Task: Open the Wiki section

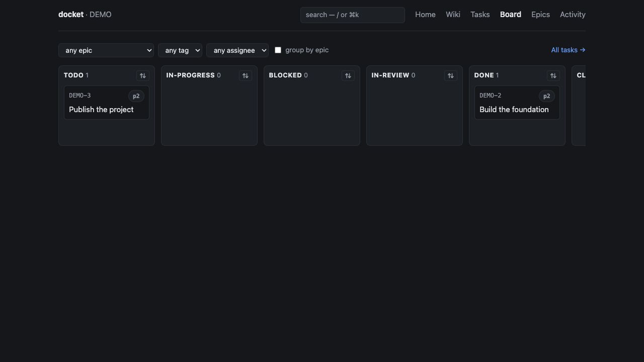Action: click(x=453, y=15)
